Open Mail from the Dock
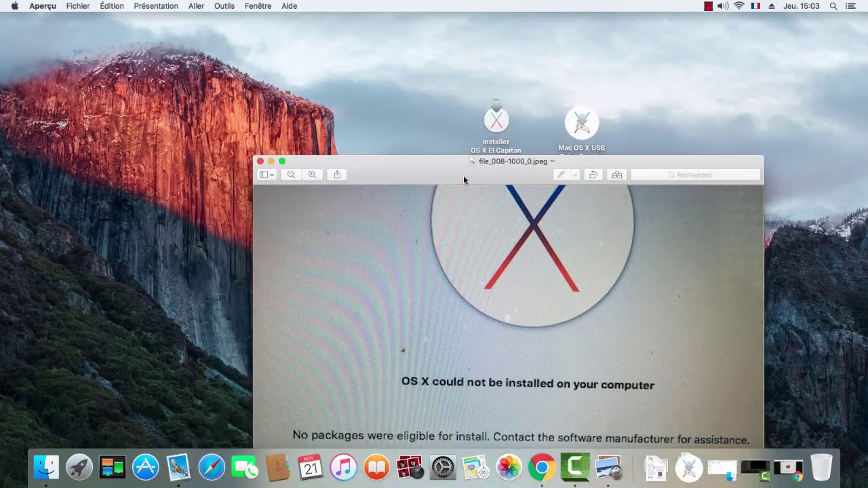The width and height of the screenshot is (868, 488). tap(178, 467)
